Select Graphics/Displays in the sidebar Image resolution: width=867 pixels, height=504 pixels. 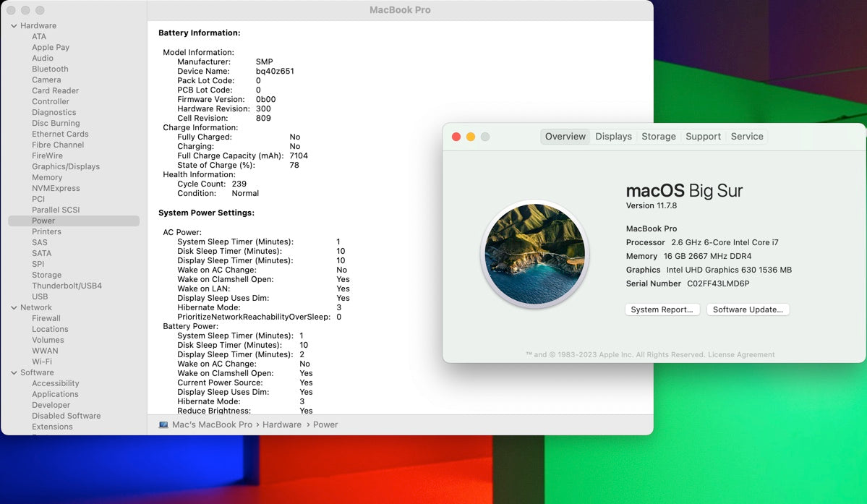point(66,167)
